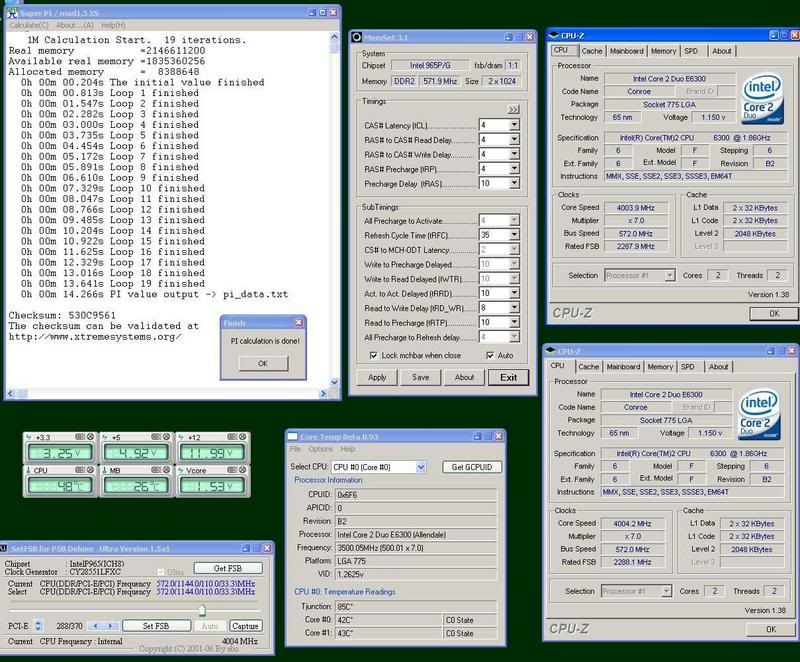
Task: Switch to the SPD tab in lower CPU-Z
Action: click(x=688, y=367)
